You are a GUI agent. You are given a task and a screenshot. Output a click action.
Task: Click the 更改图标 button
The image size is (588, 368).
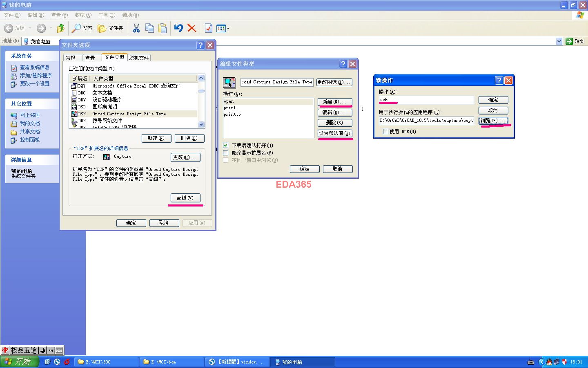point(334,82)
